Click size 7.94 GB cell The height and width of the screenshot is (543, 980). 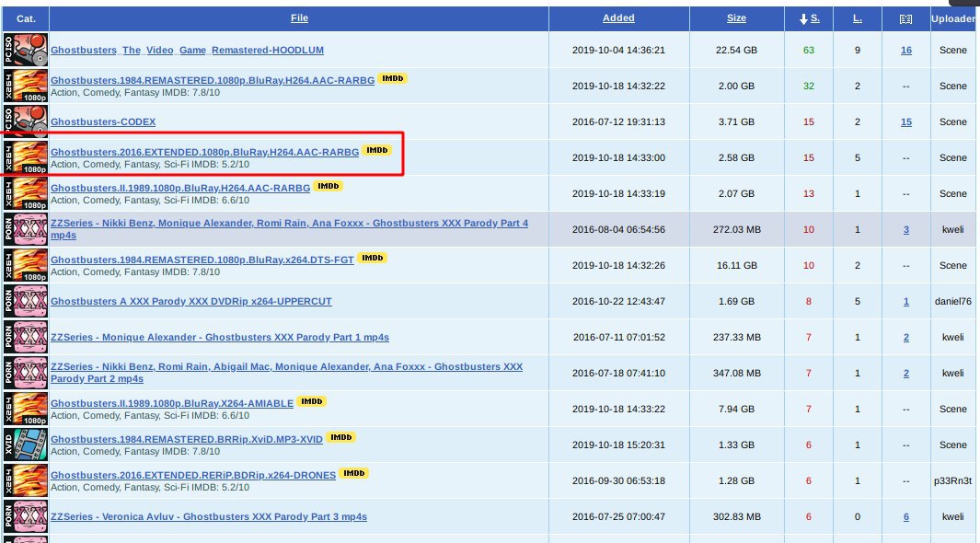point(737,409)
